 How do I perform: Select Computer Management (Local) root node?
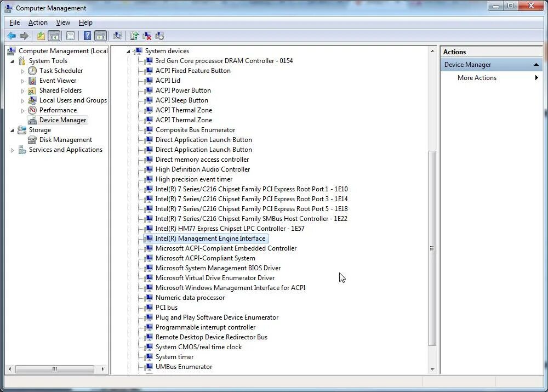tap(63, 50)
